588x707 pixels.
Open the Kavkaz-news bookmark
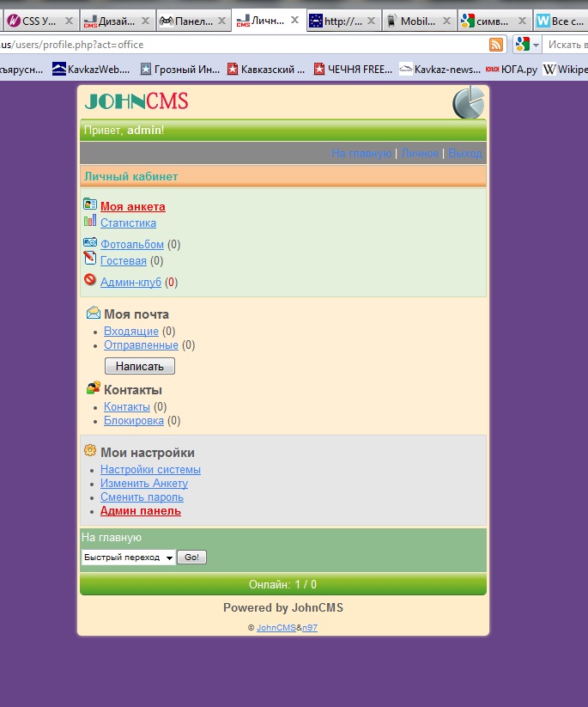tap(440, 69)
